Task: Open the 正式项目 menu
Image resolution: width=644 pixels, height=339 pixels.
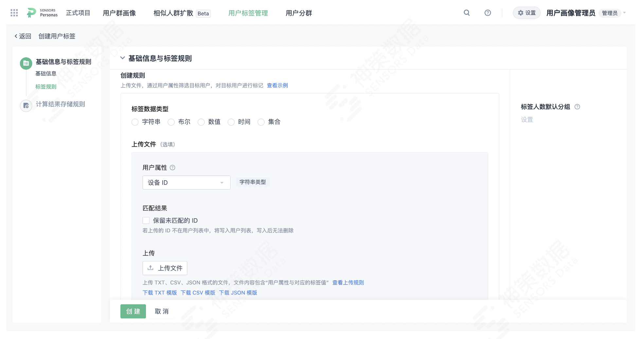Action: coord(78,13)
